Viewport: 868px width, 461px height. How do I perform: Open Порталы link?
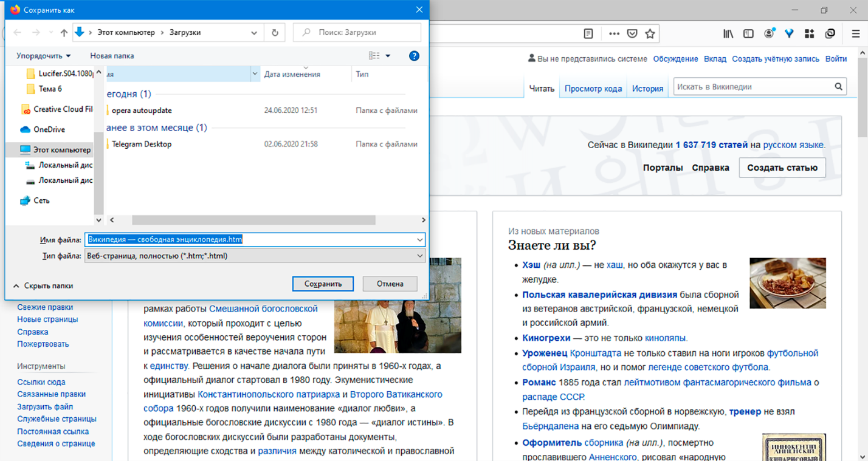pos(663,168)
